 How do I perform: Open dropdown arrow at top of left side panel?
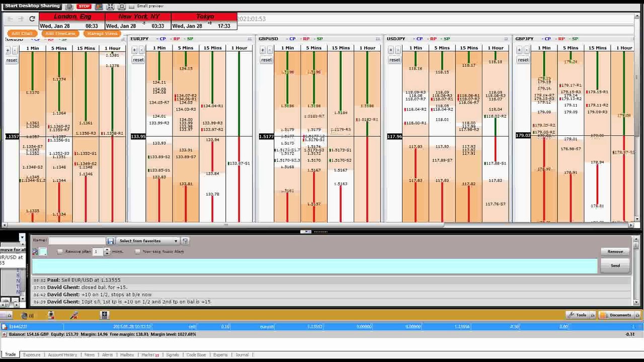[x=22, y=237]
